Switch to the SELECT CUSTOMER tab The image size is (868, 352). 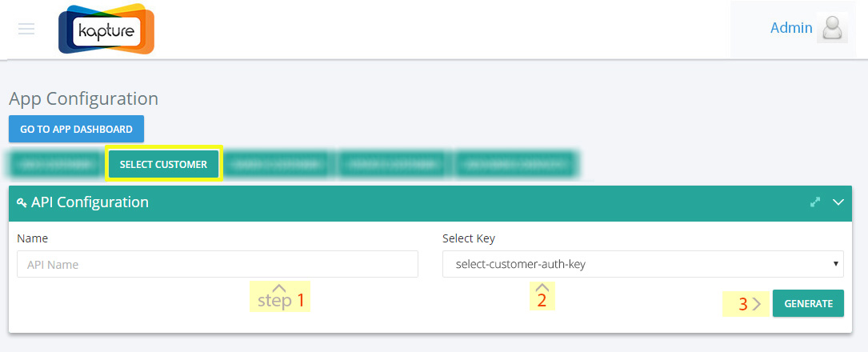[x=163, y=164]
